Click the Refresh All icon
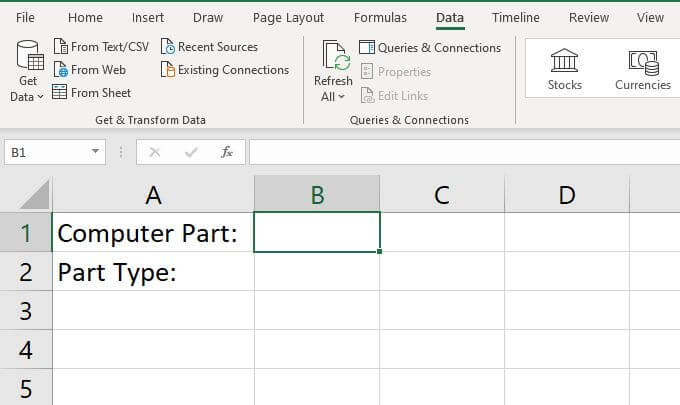The image size is (680, 405). [x=334, y=57]
